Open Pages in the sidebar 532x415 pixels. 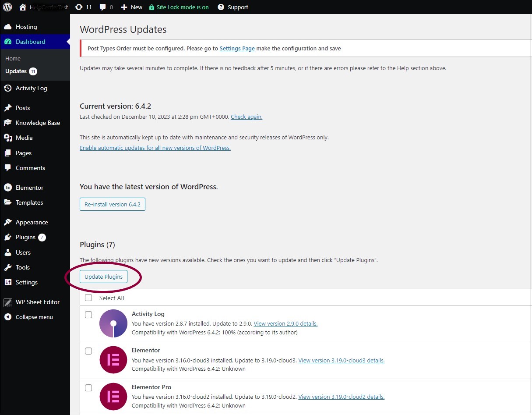(35, 153)
